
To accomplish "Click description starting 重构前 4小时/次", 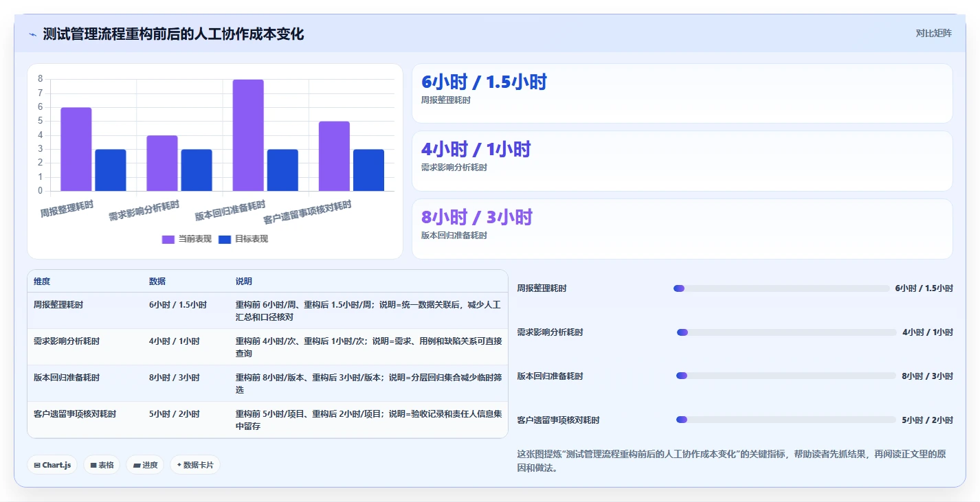I will [x=369, y=347].
